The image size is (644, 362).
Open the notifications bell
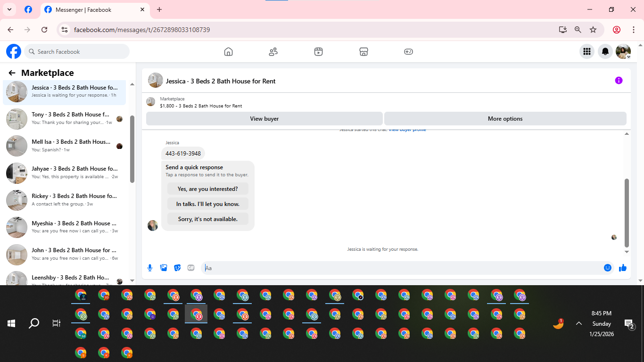click(x=605, y=51)
